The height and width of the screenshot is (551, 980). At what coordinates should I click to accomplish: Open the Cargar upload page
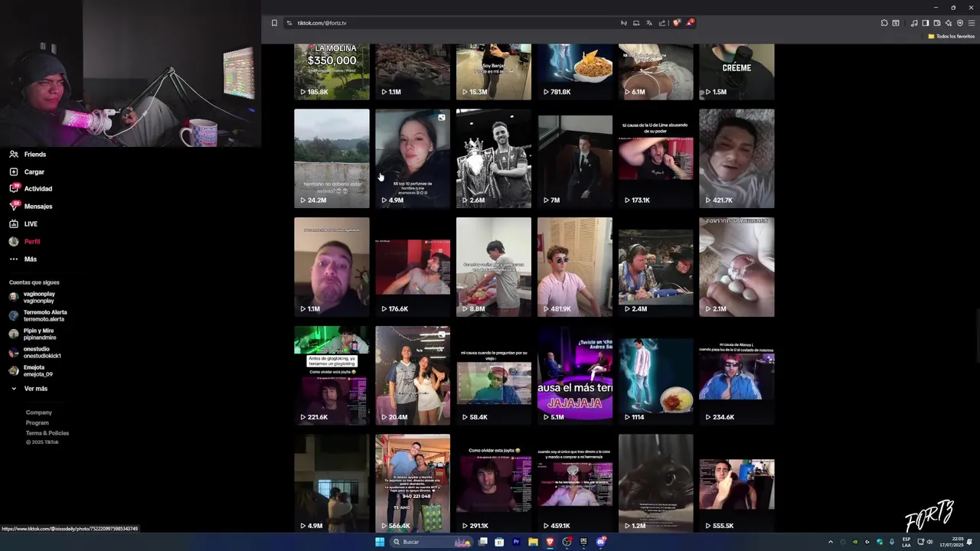tap(27, 172)
